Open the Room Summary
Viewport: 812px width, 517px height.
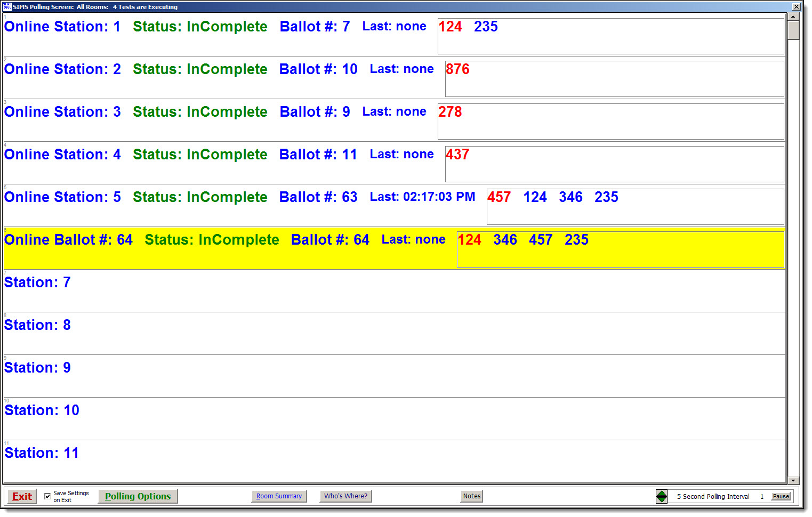(x=279, y=496)
